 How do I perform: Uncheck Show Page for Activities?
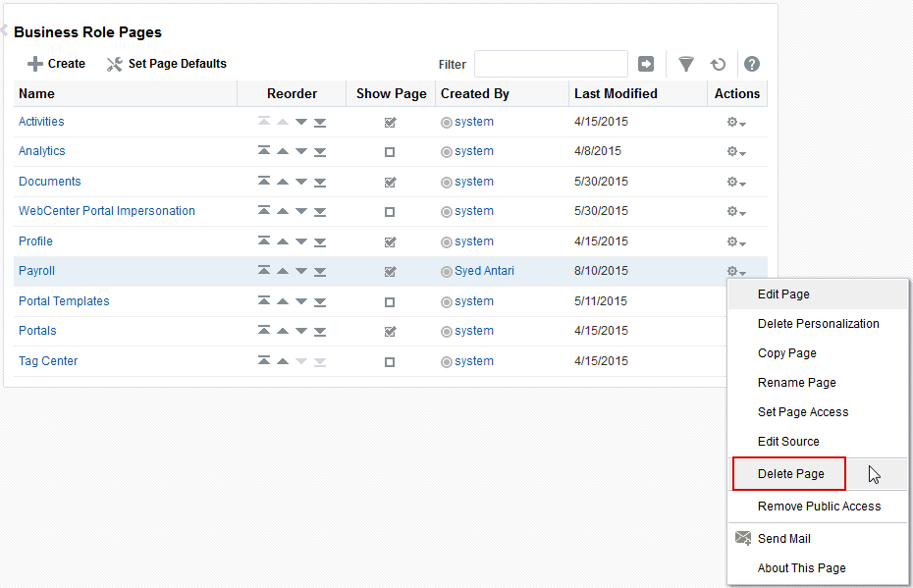click(x=390, y=122)
